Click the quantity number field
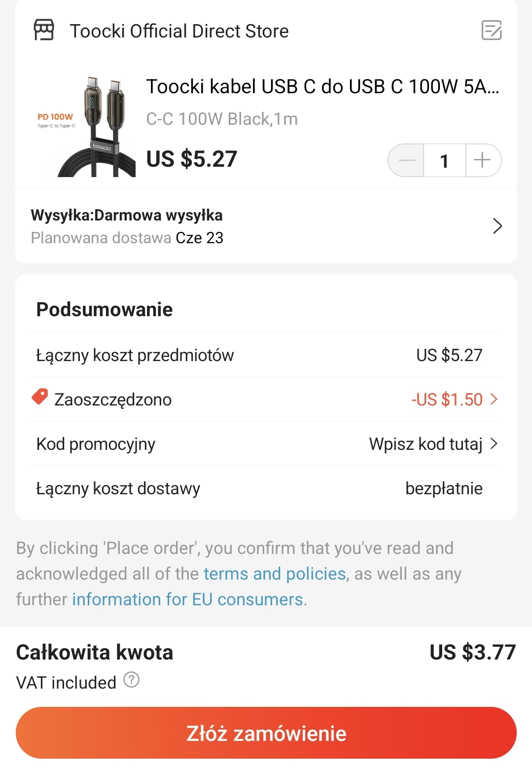This screenshot has height=771, width=532. point(444,160)
